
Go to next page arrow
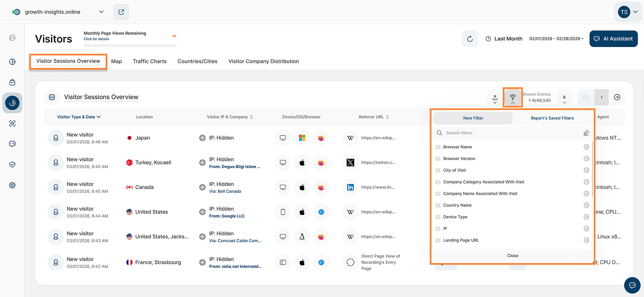(617, 98)
